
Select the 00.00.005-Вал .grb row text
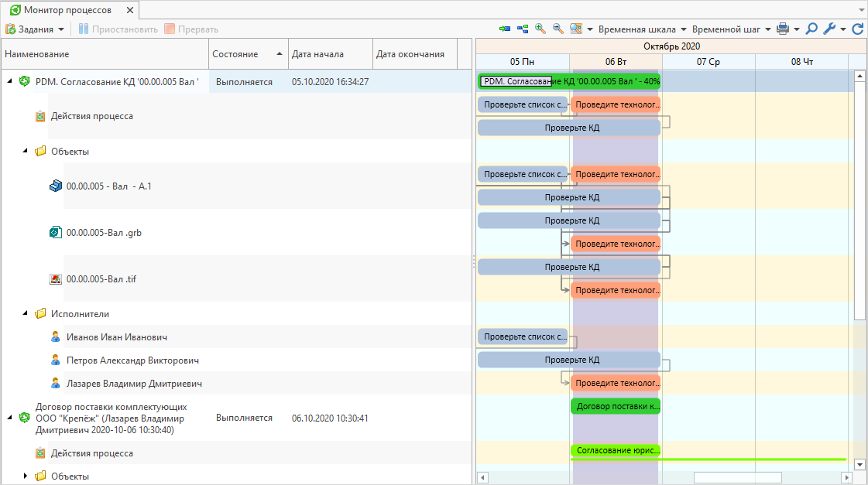pyautogui.click(x=104, y=233)
